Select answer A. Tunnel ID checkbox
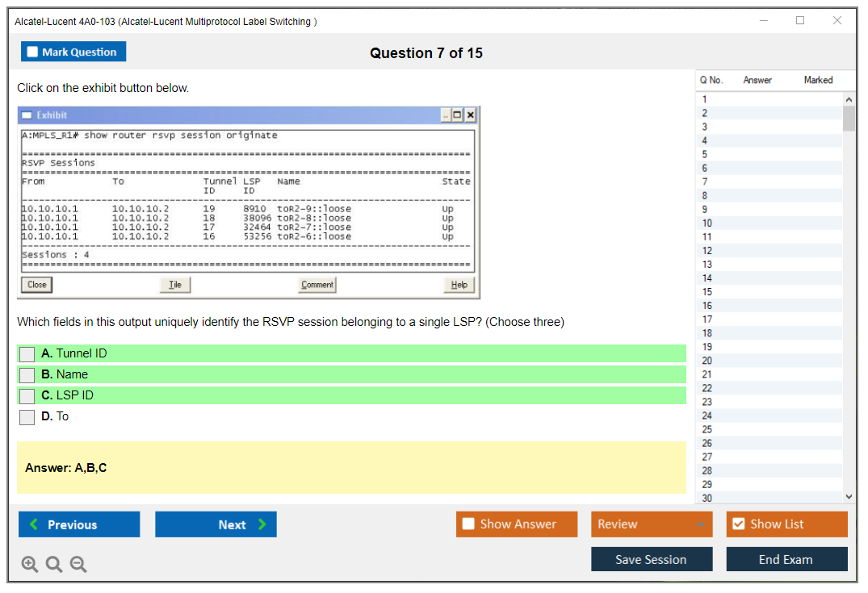Screen dimensions: 868x593 click(27, 354)
